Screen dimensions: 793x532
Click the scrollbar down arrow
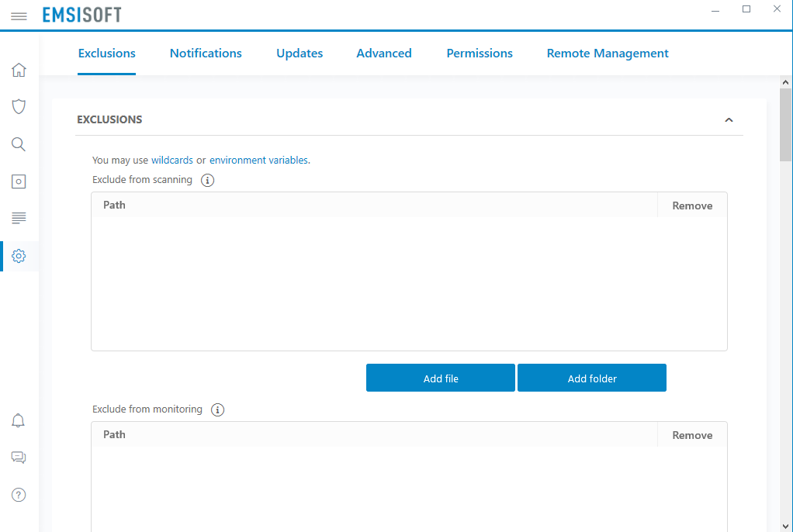785,526
